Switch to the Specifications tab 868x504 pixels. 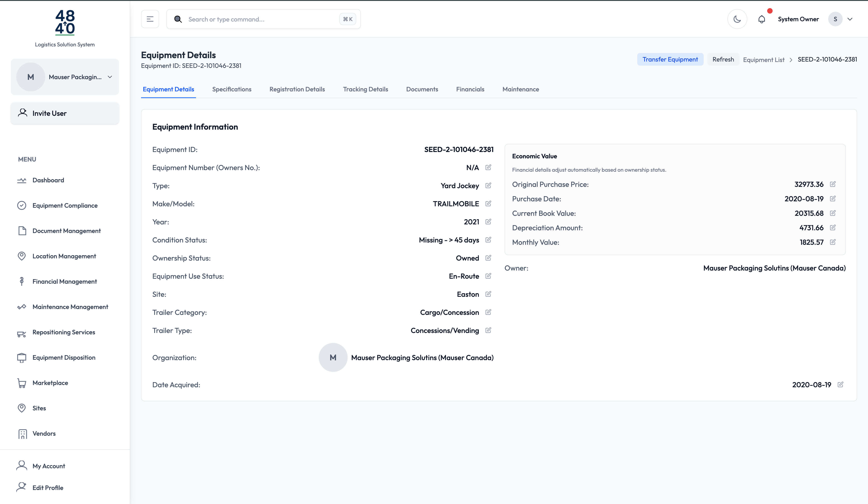(231, 89)
